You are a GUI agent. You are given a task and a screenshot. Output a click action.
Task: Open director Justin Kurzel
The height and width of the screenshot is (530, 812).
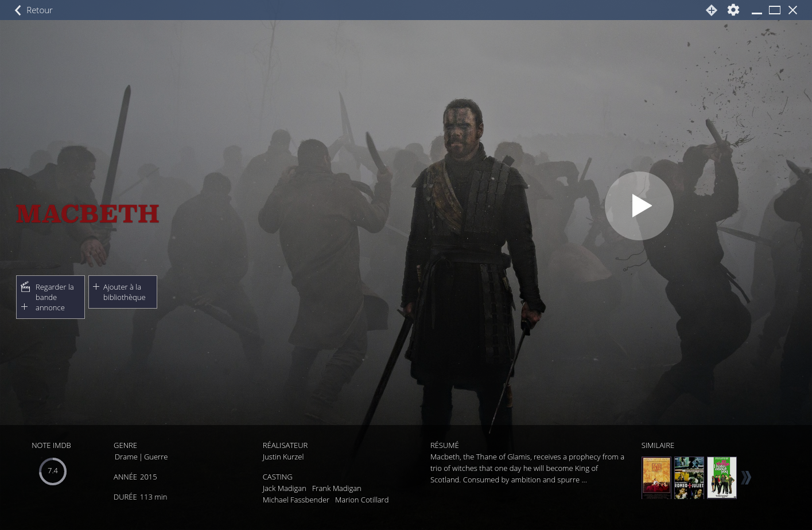click(x=283, y=457)
